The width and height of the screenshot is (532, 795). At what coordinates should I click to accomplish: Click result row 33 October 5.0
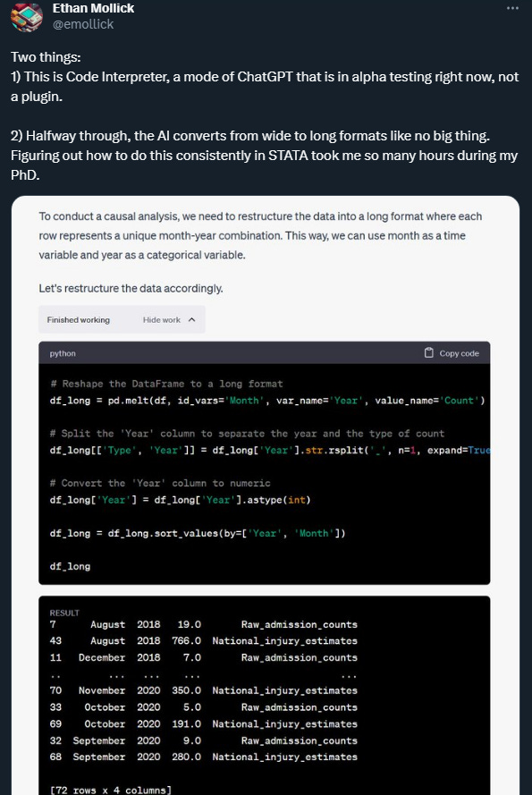coord(203,707)
